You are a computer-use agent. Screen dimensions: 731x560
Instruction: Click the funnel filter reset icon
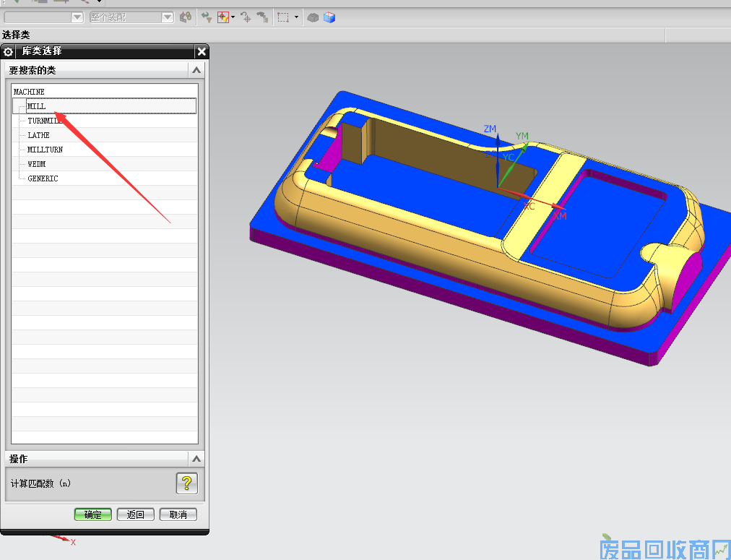[207, 17]
